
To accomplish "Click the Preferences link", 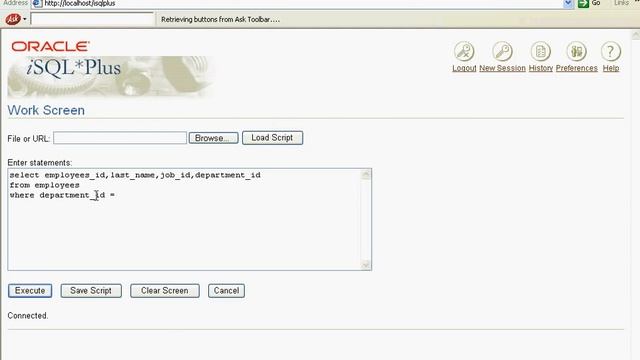I will pos(576,68).
